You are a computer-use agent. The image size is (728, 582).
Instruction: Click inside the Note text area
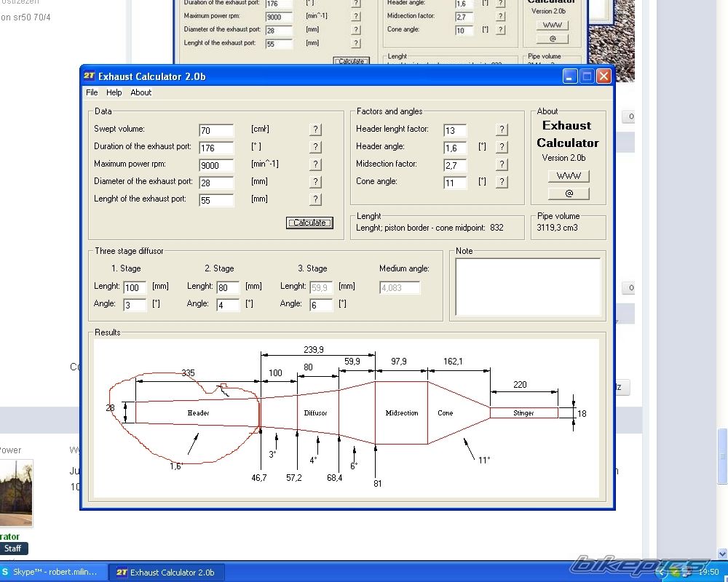click(x=528, y=287)
